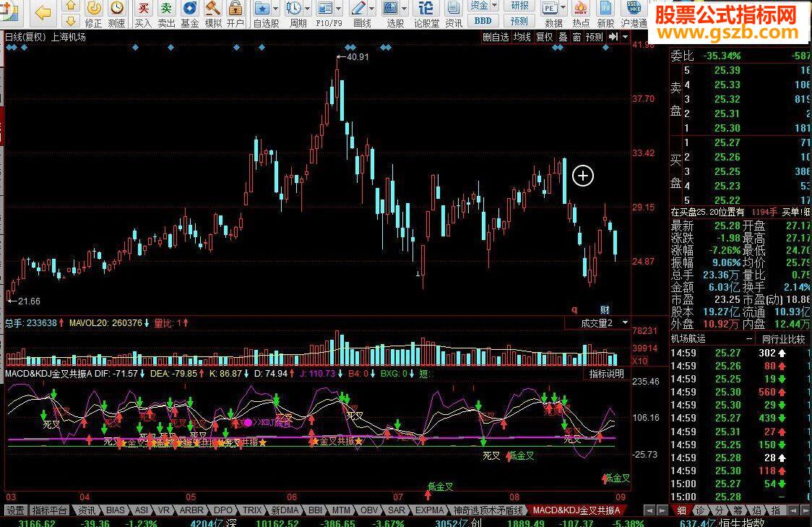Open the 热点 hot topics icon
The width and height of the screenshot is (812, 527).
(x=581, y=14)
